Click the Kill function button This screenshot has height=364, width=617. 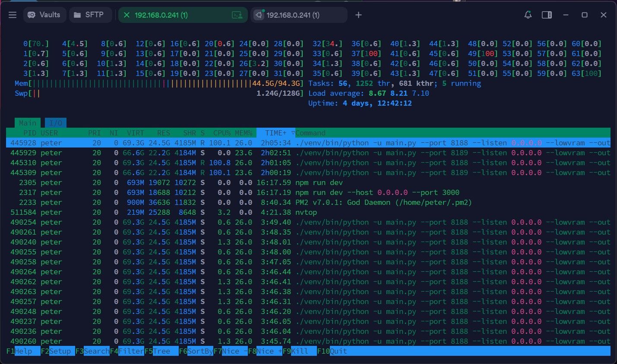300,351
